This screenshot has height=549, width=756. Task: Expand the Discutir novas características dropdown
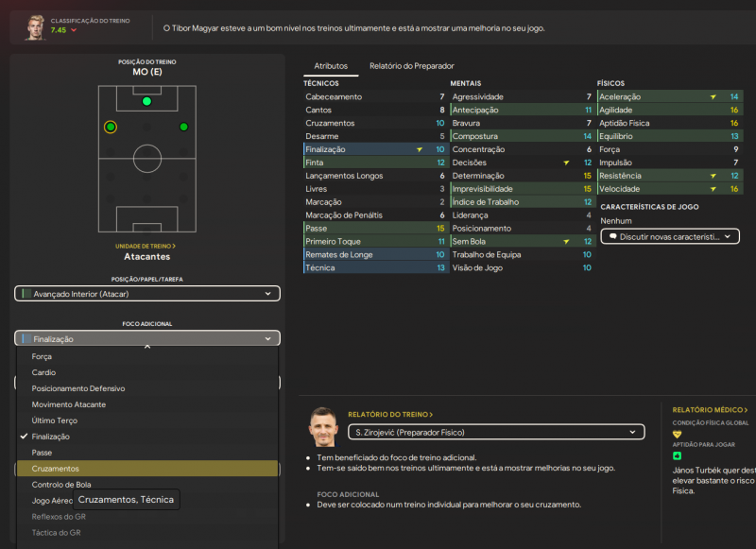(669, 236)
